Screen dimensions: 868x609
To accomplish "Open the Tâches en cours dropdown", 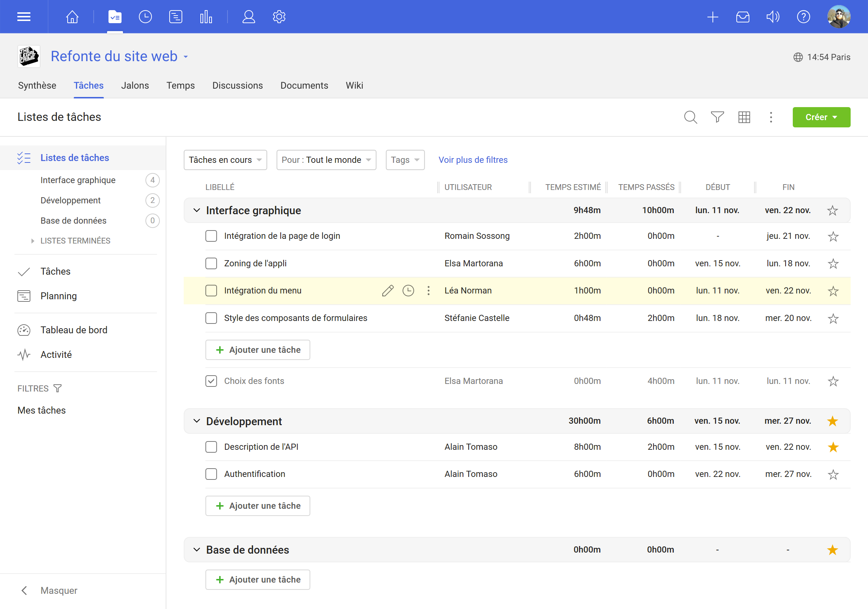I will pos(225,160).
